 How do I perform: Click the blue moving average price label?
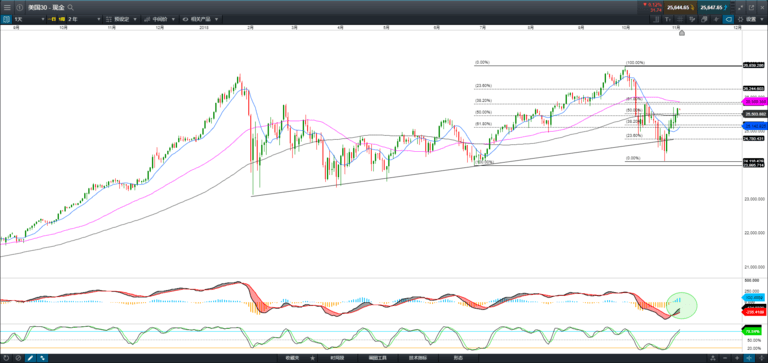[755, 126]
